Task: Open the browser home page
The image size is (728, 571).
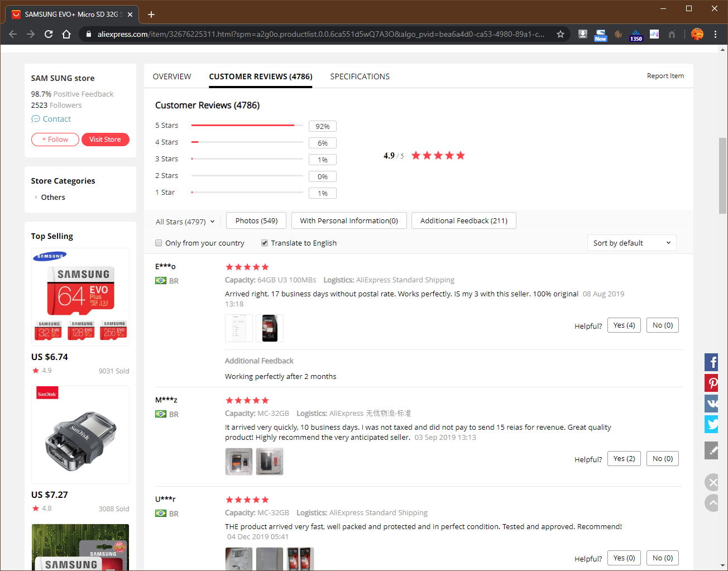Action: click(66, 34)
